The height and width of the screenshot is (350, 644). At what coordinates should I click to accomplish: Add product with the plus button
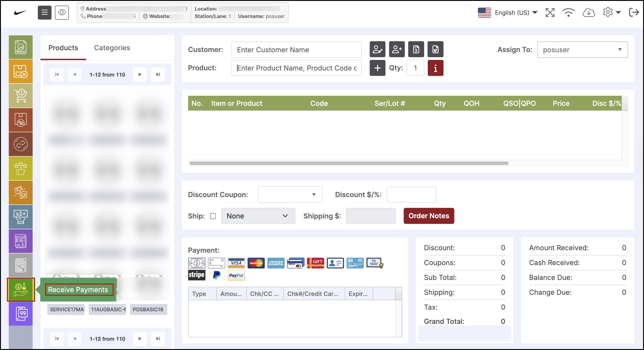(377, 68)
